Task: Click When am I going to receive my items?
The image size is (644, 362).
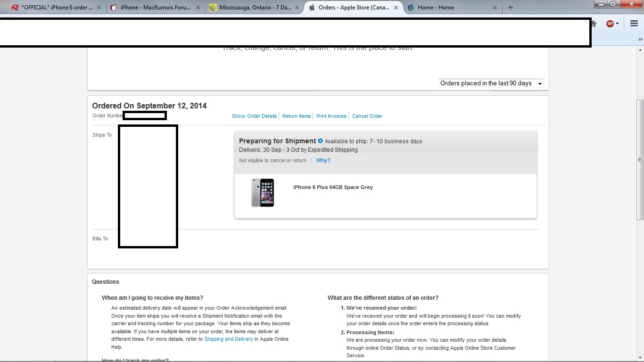Action: click(152, 298)
